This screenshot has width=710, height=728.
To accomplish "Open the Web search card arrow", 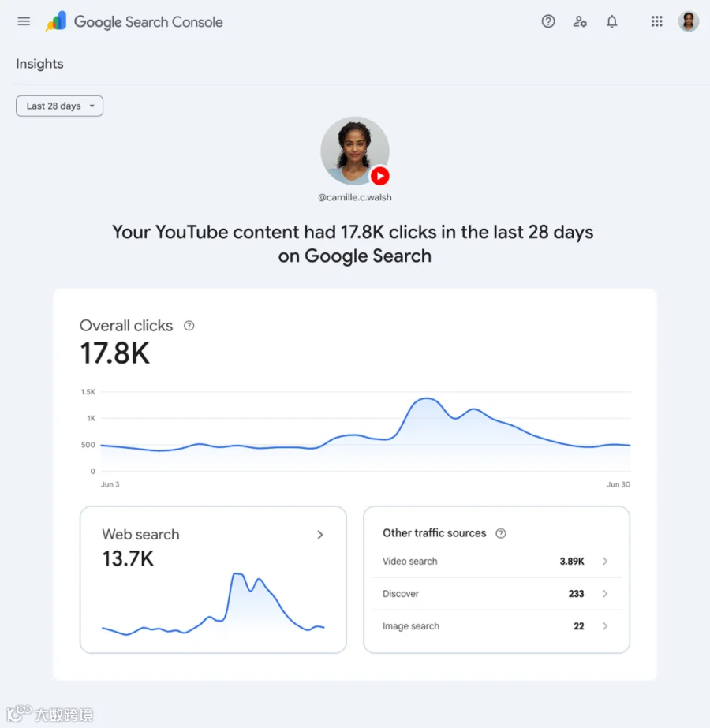I will [x=320, y=535].
